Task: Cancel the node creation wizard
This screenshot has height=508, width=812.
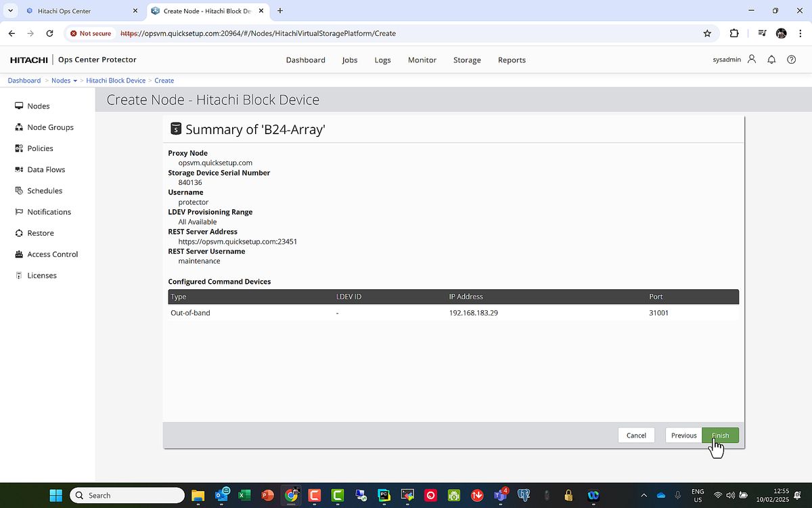Action: pos(636,436)
